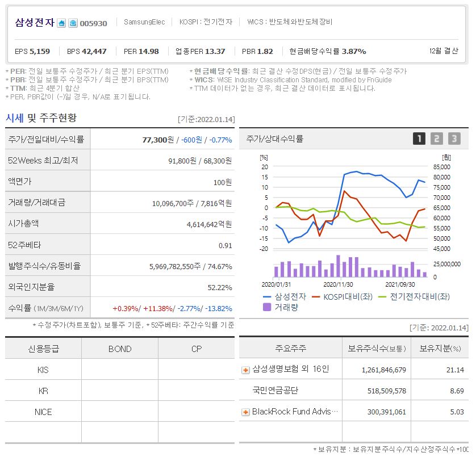
Task: Click the 신용등급 column header
Action: pyautogui.click(x=43, y=349)
